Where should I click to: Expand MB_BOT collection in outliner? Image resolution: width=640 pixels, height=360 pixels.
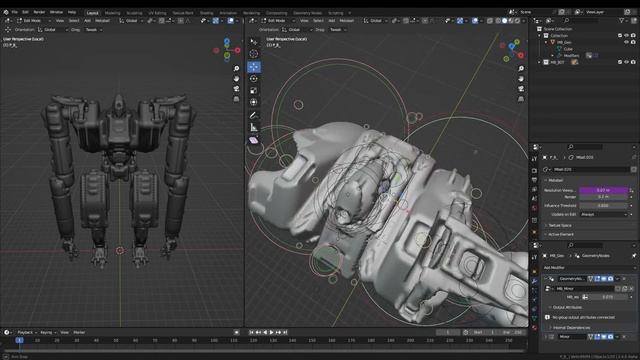click(540, 62)
